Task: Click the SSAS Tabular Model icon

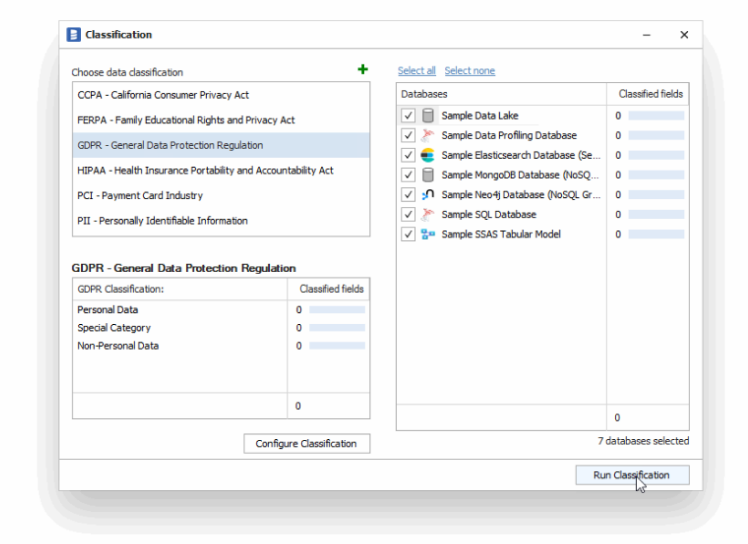Action: [428, 234]
